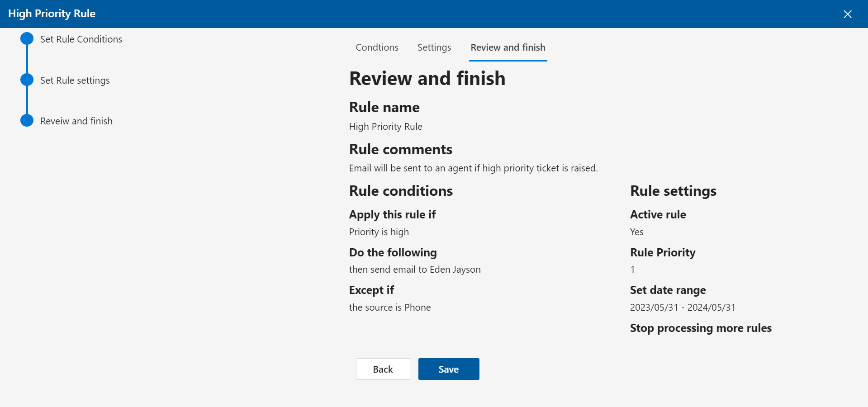Select the Set Rule Conditions step label
868x407 pixels.
81,39
